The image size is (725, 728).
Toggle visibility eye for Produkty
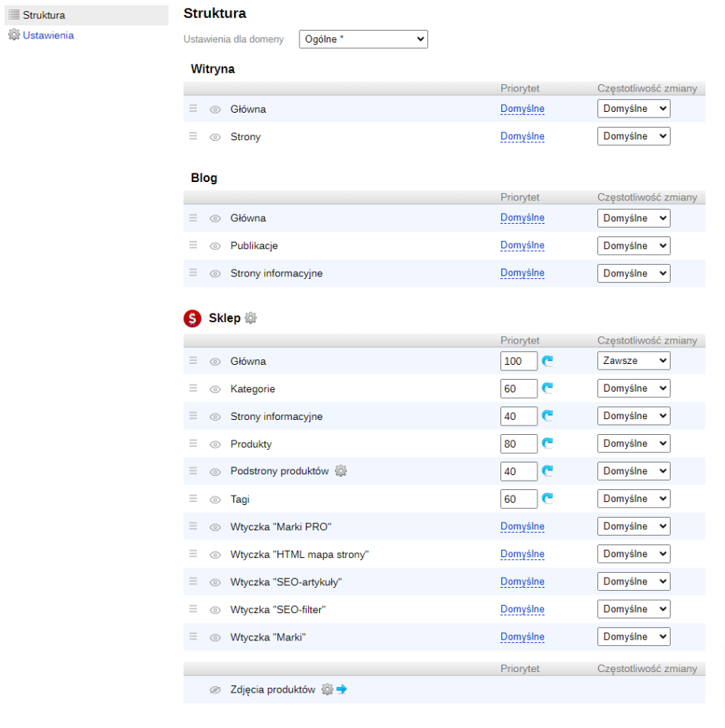pyautogui.click(x=215, y=444)
